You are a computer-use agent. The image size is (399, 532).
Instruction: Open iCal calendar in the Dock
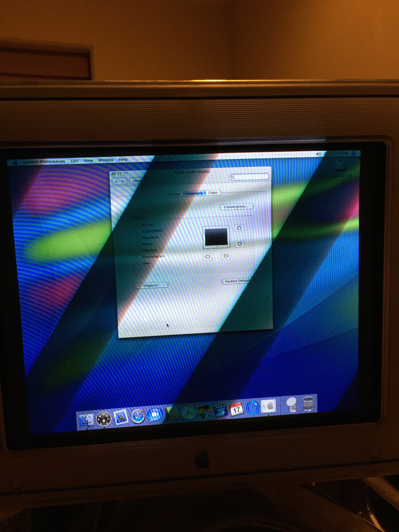[x=236, y=409]
